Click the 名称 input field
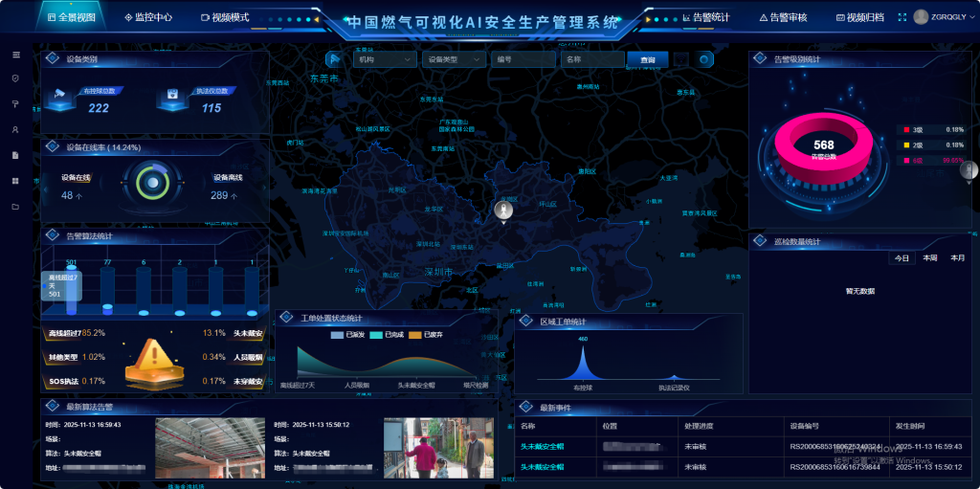 pos(592,59)
